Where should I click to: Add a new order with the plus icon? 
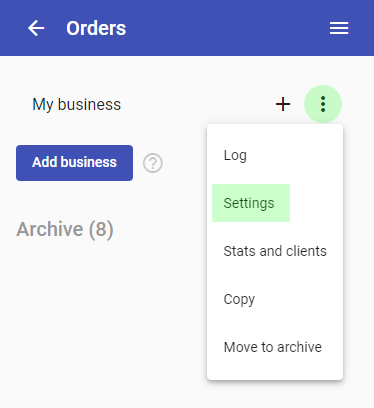[x=283, y=104]
